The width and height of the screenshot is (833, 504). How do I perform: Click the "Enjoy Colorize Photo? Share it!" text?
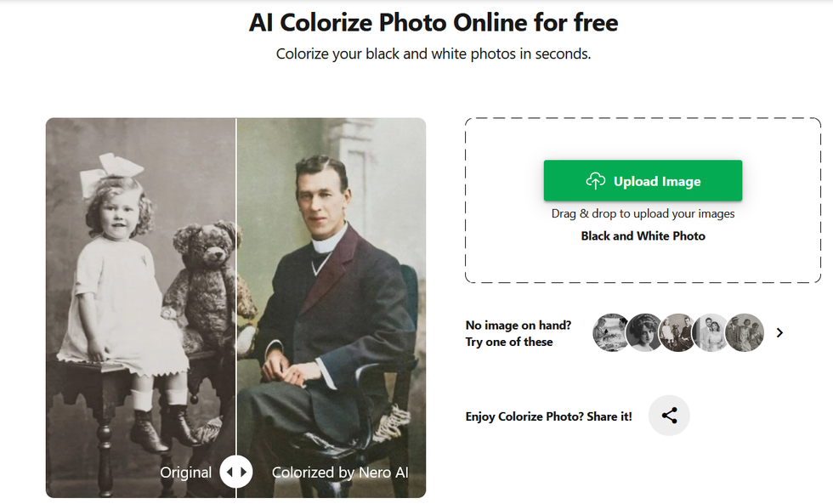[548, 416]
